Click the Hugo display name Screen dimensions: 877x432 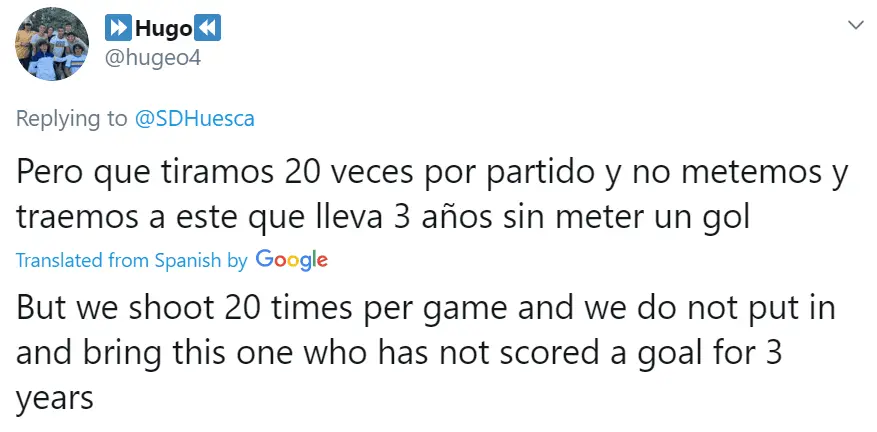[163, 29]
